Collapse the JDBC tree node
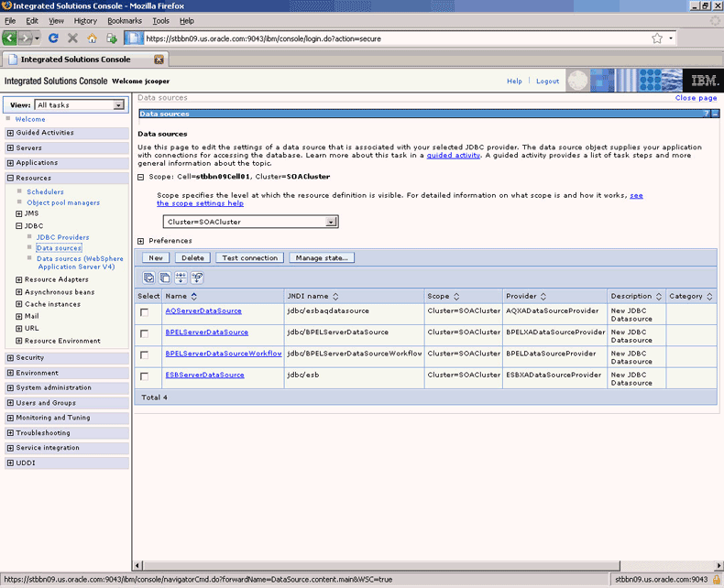Image resolution: width=724 pixels, height=588 pixels. click(19, 226)
